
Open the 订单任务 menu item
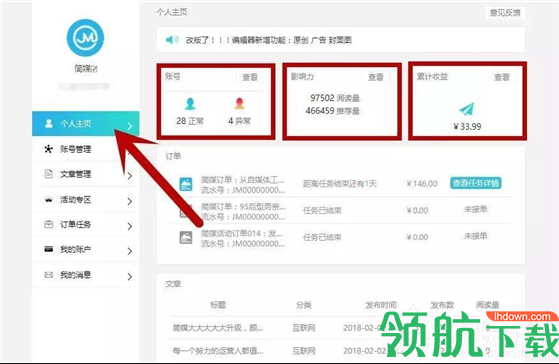[x=86, y=224]
